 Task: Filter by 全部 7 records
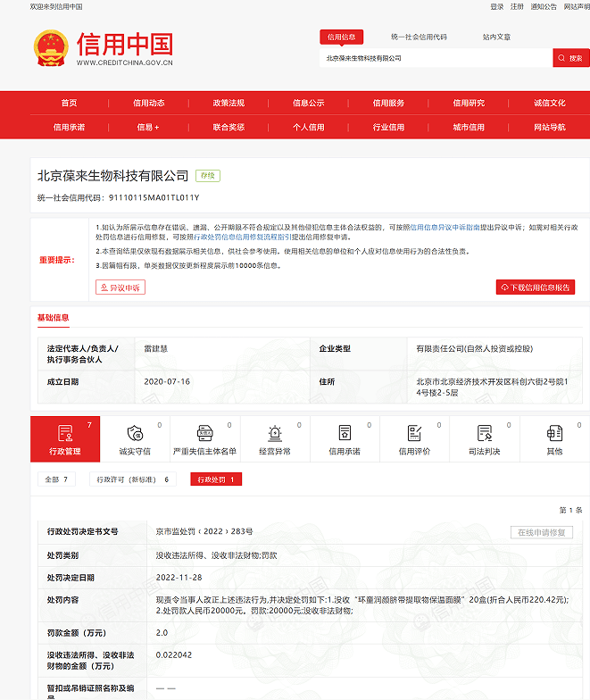pyautogui.click(x=56, y=479)
